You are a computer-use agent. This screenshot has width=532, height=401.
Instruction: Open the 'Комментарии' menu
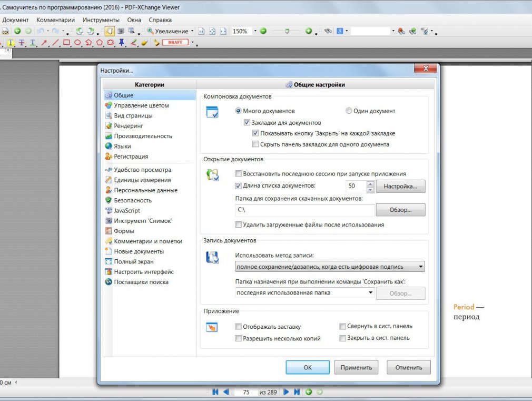[x=56, y=20]
